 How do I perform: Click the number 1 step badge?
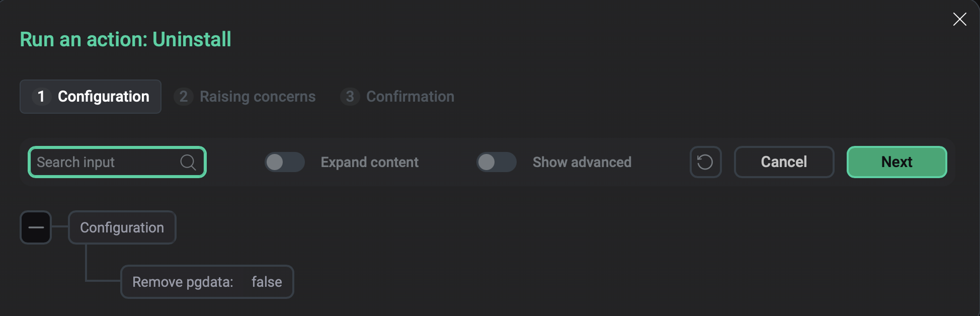pos(42,97)
